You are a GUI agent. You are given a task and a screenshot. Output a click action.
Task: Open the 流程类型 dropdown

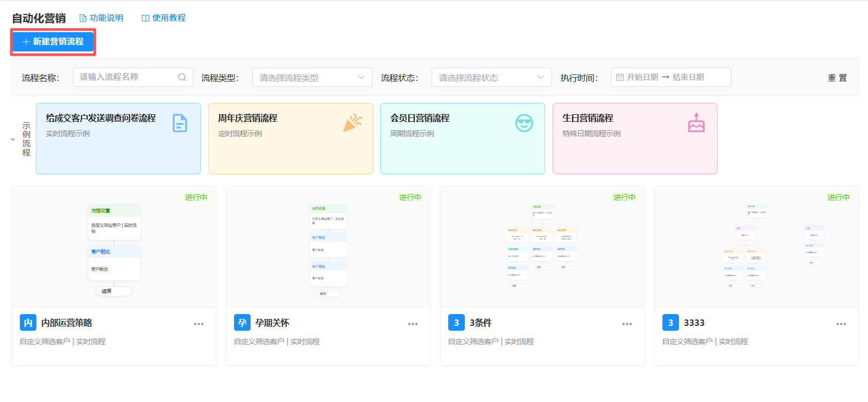tap(312, 78)
